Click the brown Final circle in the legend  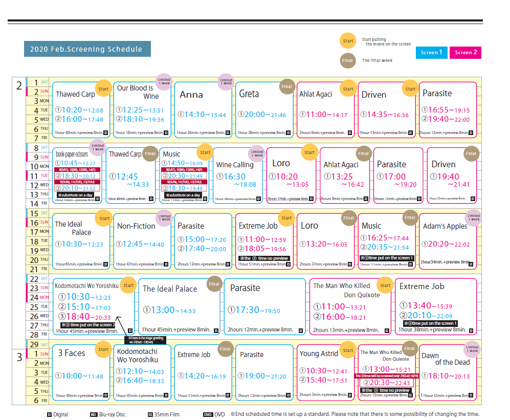point(348,60)
